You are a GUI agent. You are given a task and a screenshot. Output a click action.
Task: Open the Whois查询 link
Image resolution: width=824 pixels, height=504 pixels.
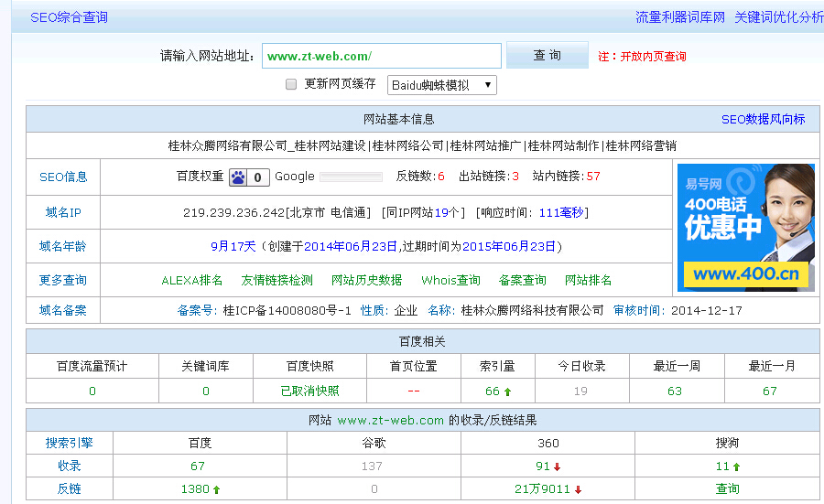(450, 280)
